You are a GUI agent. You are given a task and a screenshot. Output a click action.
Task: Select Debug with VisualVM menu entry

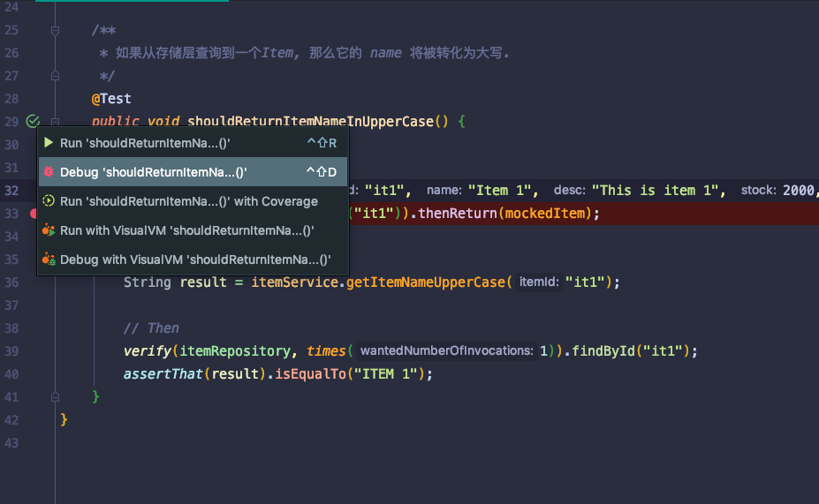pyautogui.click(x=193, y=260)
